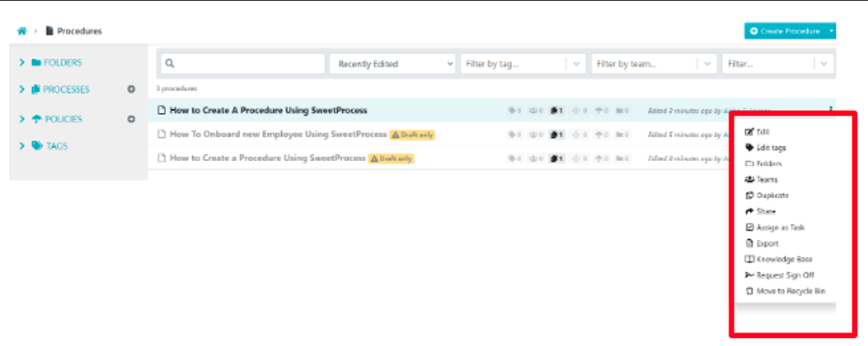Open How To Onboard new Employee procedure
The height and width of the screenshot is (346, 868).
coord(277,134)
